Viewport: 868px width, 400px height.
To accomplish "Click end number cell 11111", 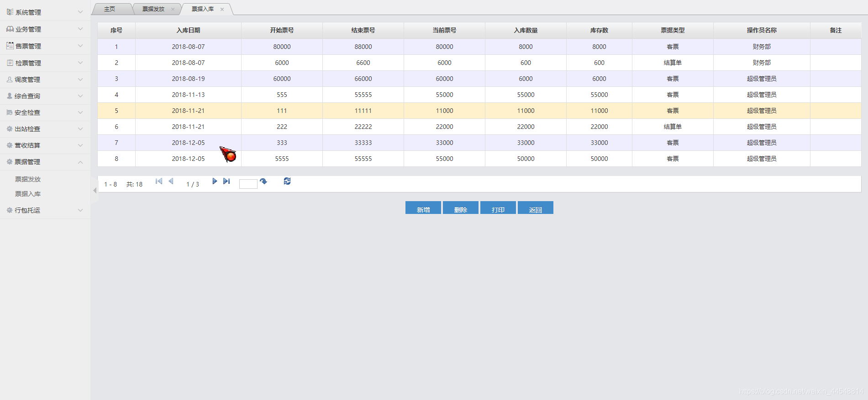I will click(363, 111).
